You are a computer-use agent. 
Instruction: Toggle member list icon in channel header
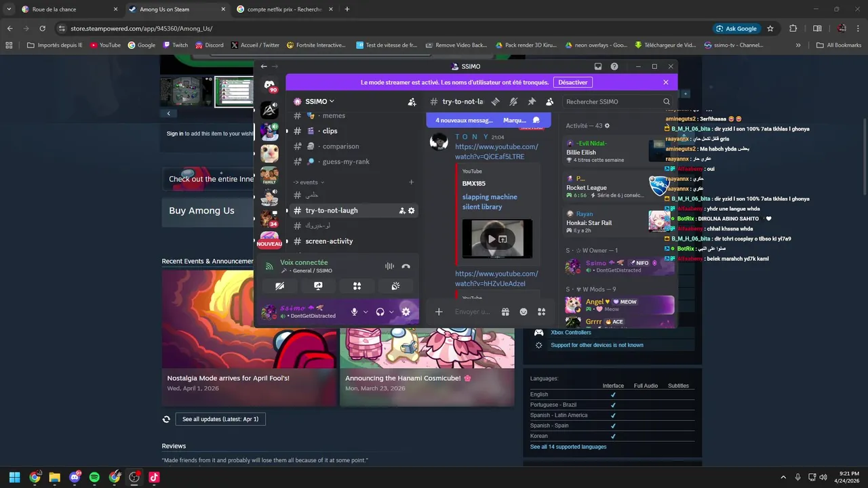550,102
